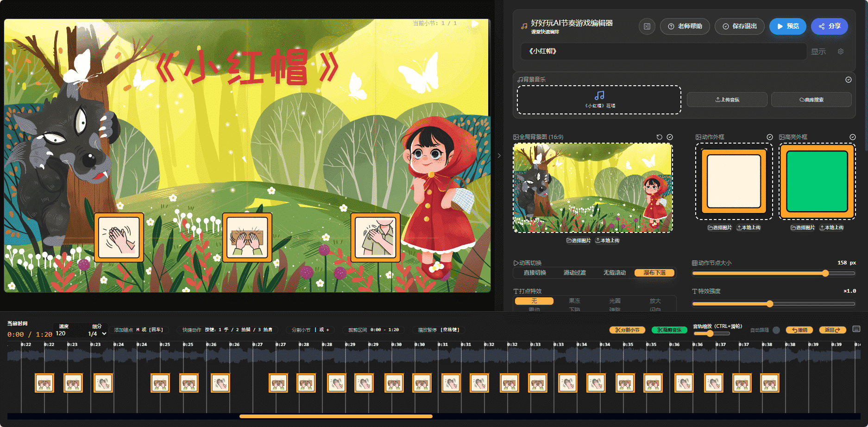This screenshot has height=427, width=868.
Task: Toggle the 高亮外框 check circle
Action: point(853,137)
